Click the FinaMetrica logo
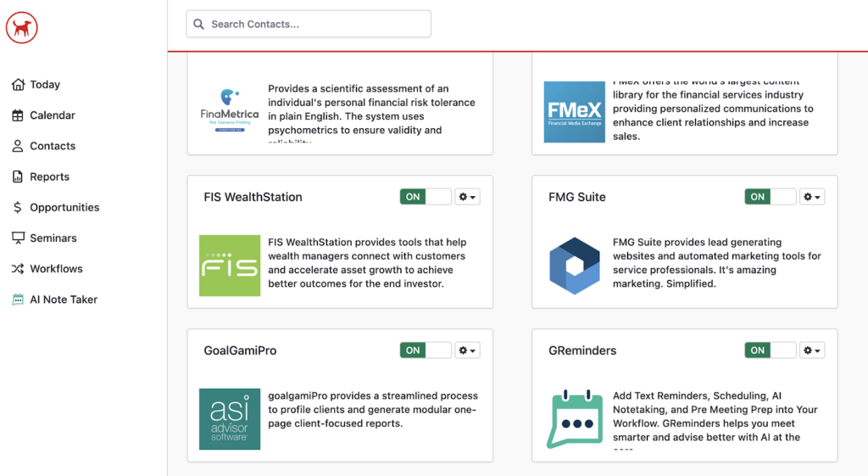Image resolution: width=868 pixels, height=476 pixels. (230, 110)
